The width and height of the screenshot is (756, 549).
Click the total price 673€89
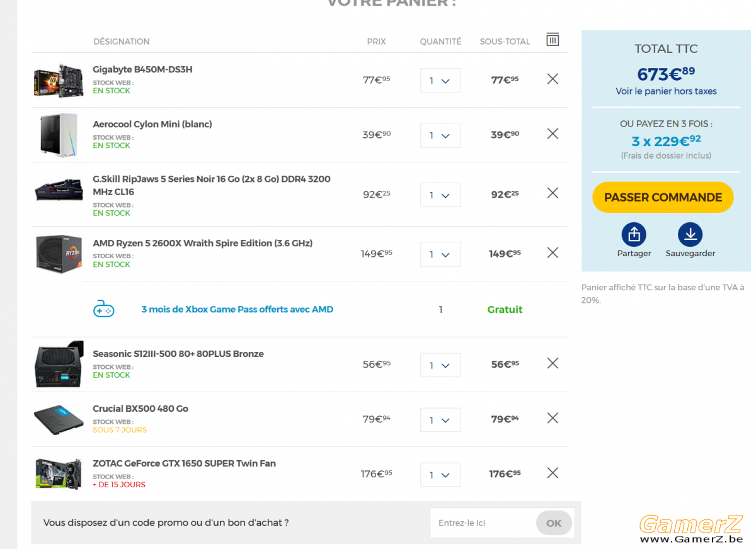[666, 74]
